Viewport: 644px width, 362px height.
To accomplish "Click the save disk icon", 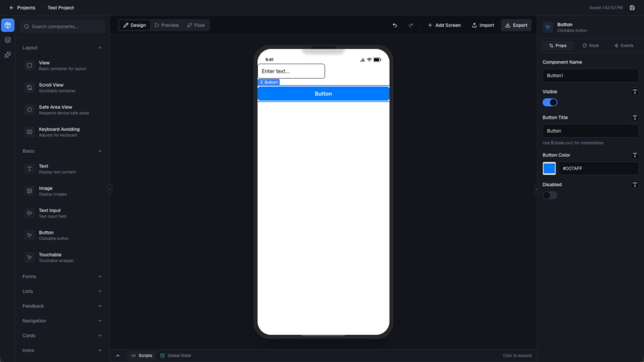I will (632, 8).
